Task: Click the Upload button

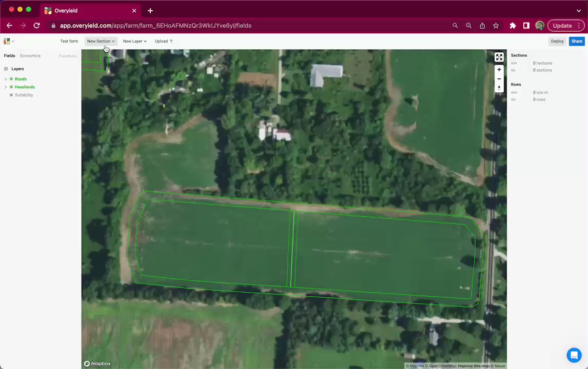Action: (x=164, y=41)
